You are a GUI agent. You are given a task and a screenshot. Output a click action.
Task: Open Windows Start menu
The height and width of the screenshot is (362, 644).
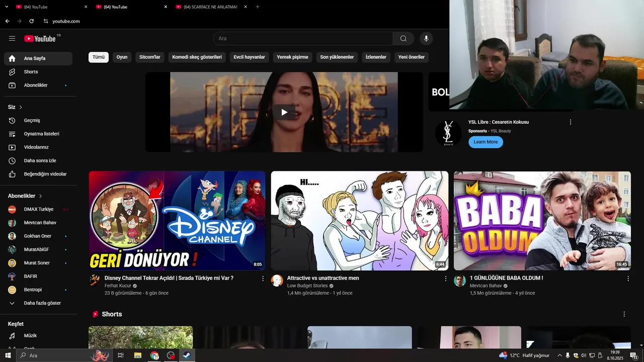(8, 355)
